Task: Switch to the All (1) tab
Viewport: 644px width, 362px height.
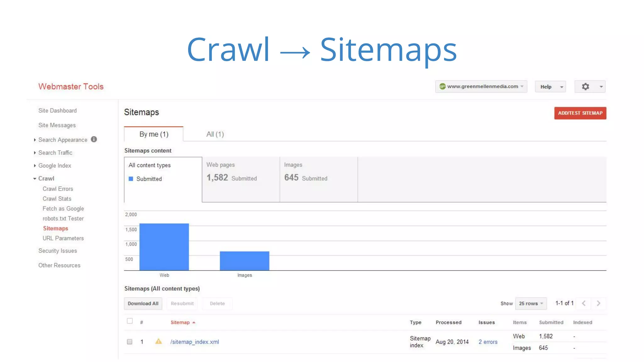Action: [x=215, y=134]
